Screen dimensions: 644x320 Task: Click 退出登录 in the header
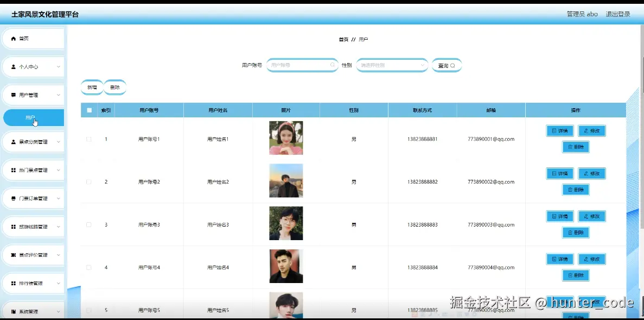[x=618, y=14]
